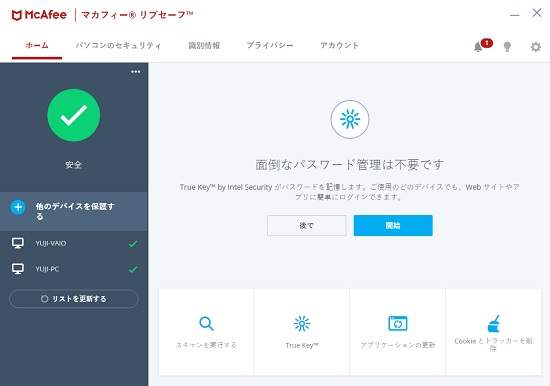550x386 pixels.
Task: Open the アカウント tab
Action: tap(339, 46)
